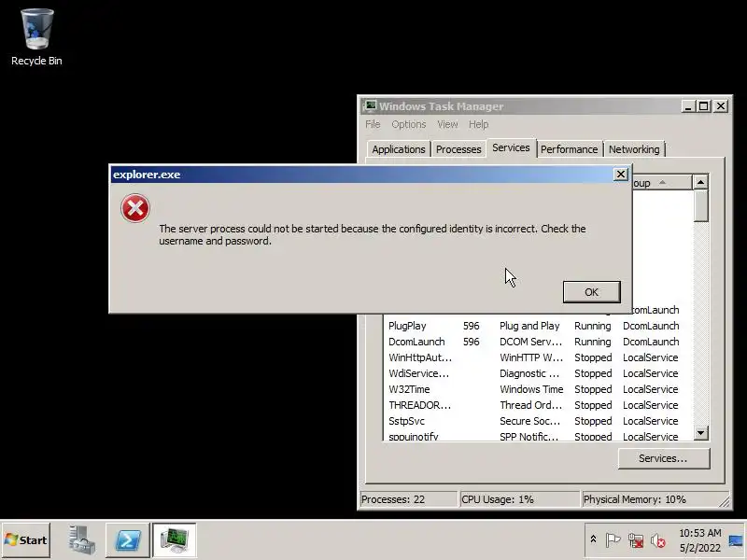Click the 'Diagnostic ...' description cell
Screen dimensions: 747x560
(529, 373)
